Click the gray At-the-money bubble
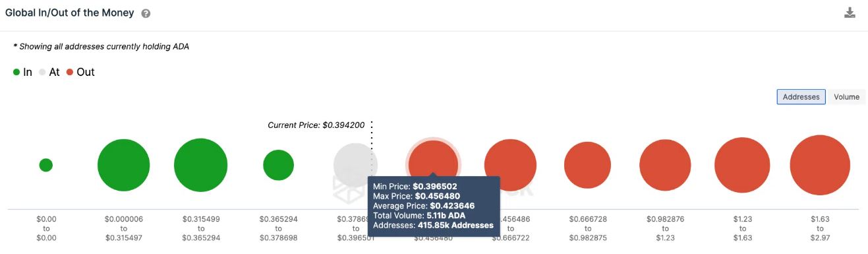 pos(355,165)
